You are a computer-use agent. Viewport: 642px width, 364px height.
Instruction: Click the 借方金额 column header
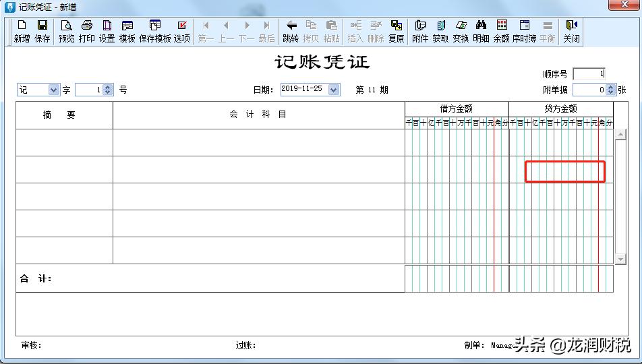457,109
